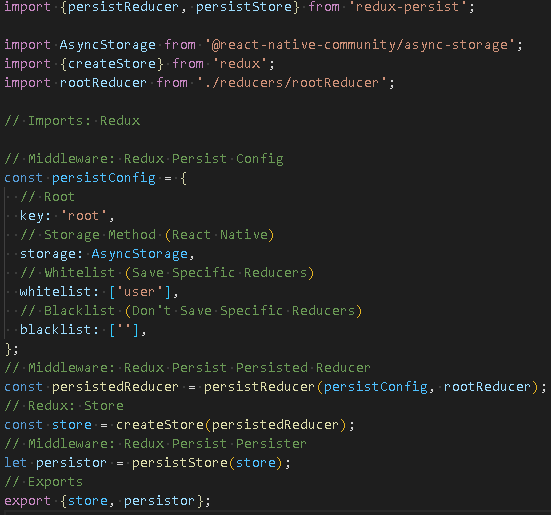Click the 'redux-persist' import string

point(408,7)
